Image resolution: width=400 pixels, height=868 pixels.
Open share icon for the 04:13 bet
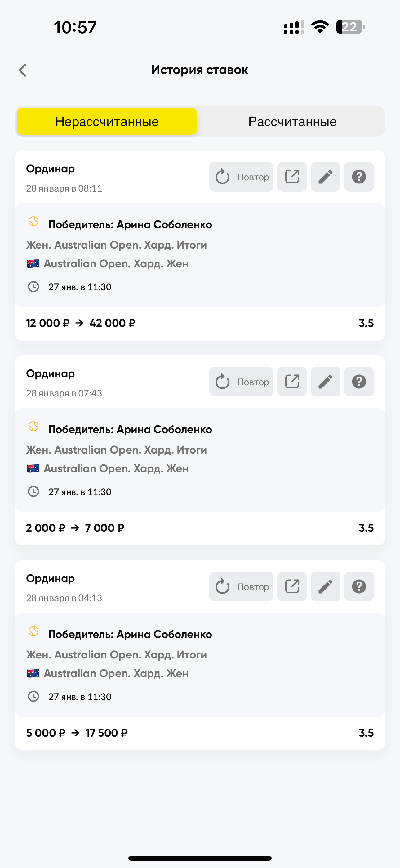pos(292,587)
